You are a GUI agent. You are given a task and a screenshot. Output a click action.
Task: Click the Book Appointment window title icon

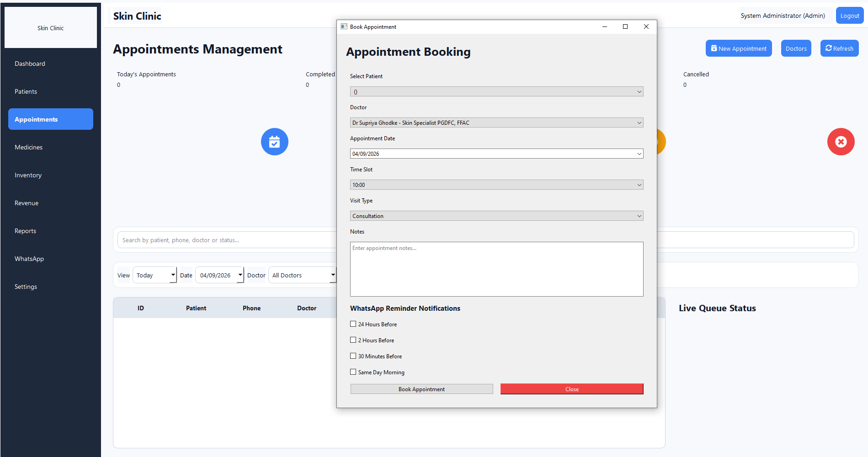(344, 27)
